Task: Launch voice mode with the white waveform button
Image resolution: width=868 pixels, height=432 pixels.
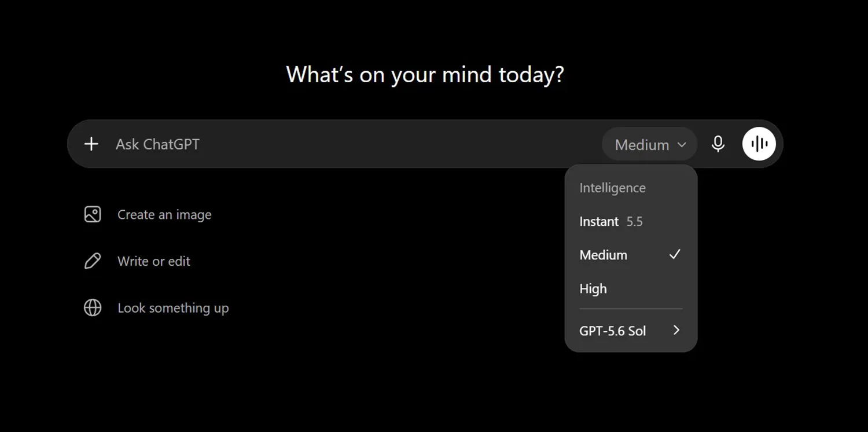Action: pyautogui.click(x=759, y=144)
